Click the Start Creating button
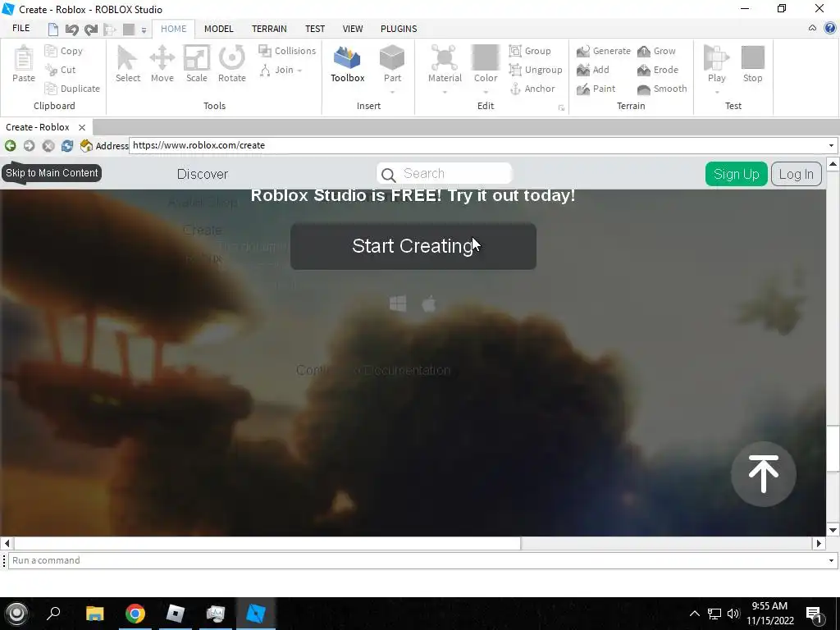 413,246
